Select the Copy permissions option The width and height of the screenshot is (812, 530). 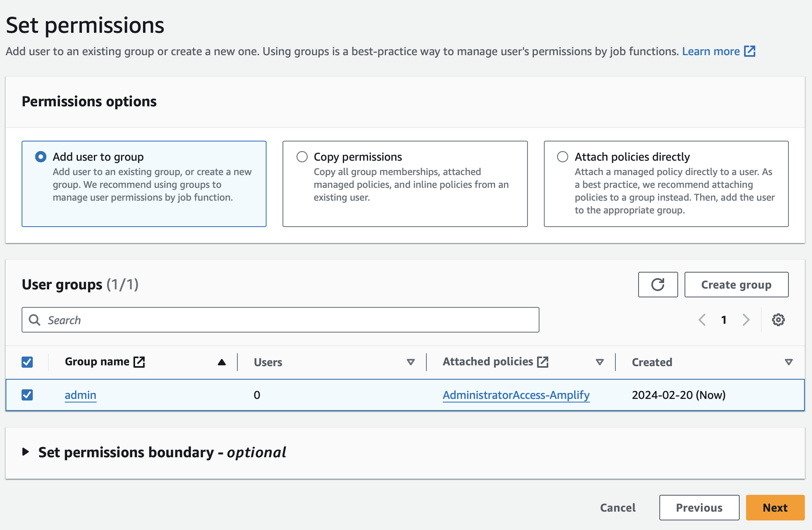[302, 157]
